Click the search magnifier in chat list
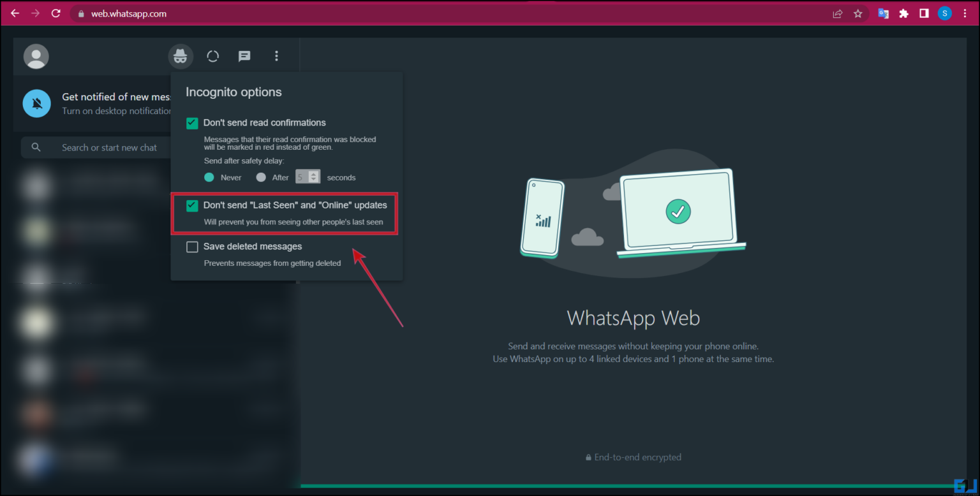 pos(36,147)
